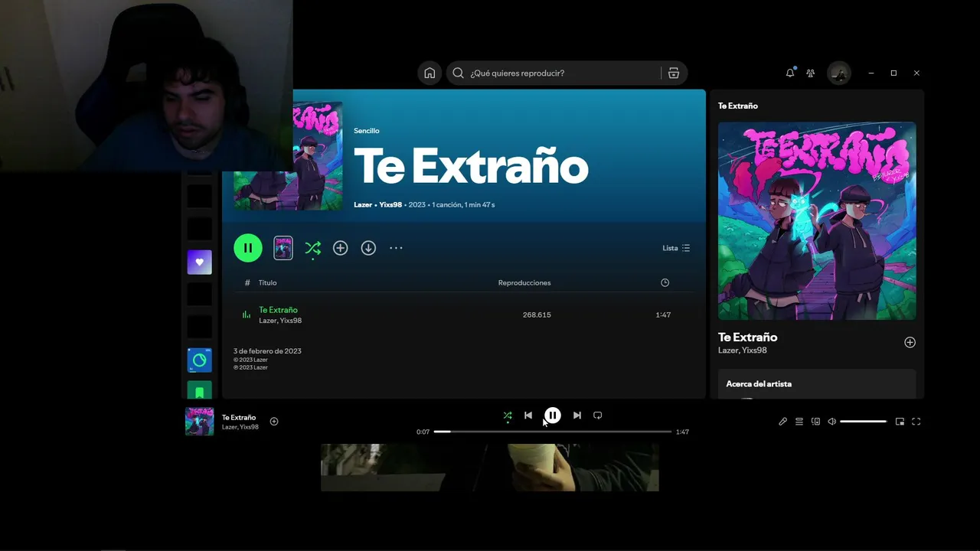Click the search magnifier icon
The width and height of the screenshot is (980, 551).
pos(458,73)
